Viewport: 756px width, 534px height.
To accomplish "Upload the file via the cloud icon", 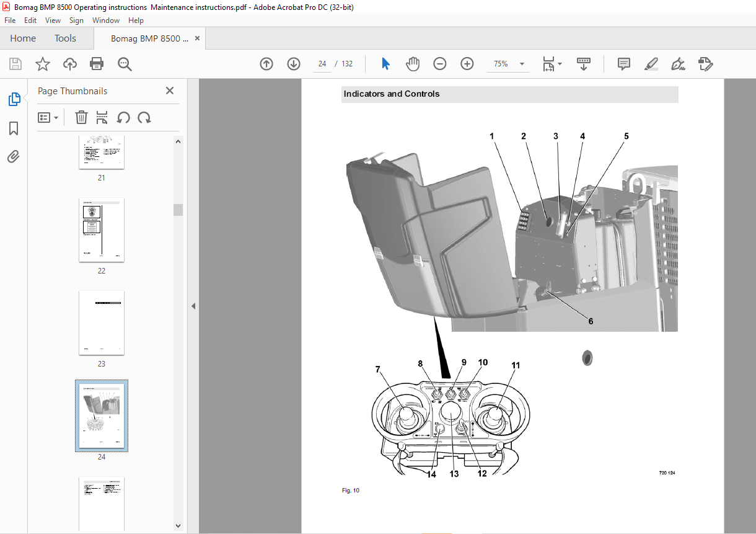I will (70, 64).
